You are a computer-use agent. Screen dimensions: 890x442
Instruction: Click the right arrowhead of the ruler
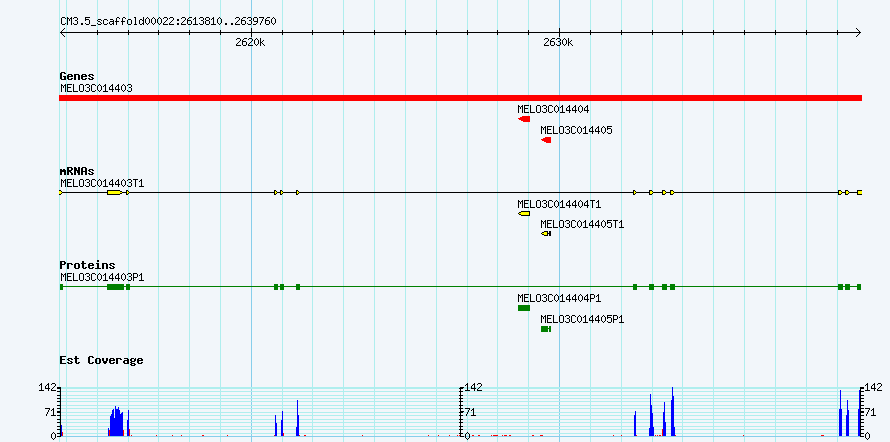859,33
